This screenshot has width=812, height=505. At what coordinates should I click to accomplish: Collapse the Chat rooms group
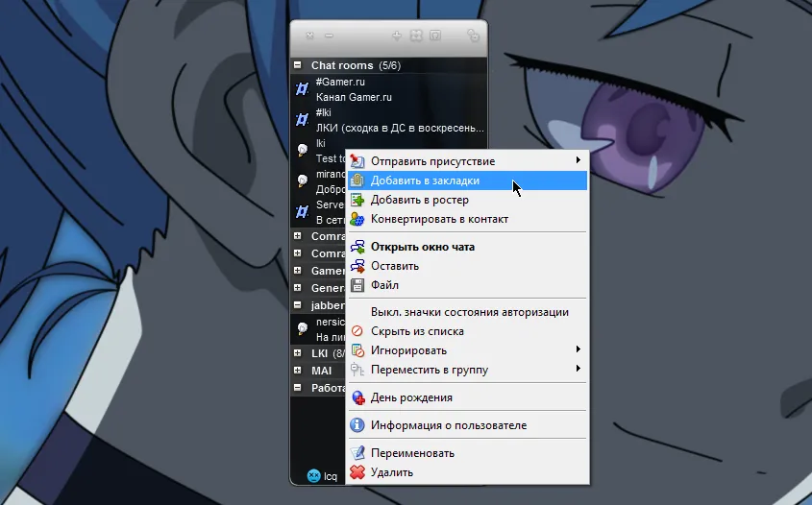coord(297,65)
